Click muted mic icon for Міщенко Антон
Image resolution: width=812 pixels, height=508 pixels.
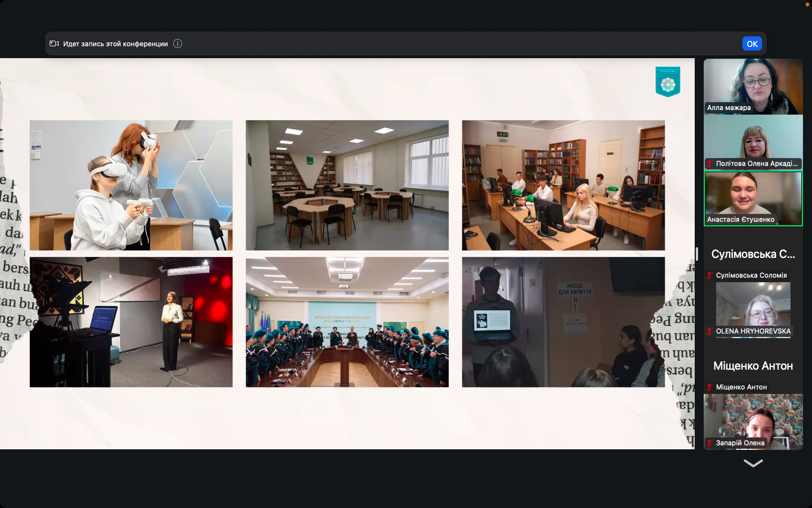pyautogui.click(x=709, y=387)
